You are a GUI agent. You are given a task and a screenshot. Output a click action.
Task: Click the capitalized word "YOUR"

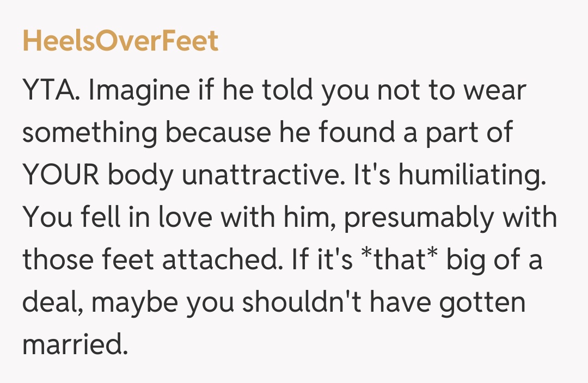(x=60, y=176)
